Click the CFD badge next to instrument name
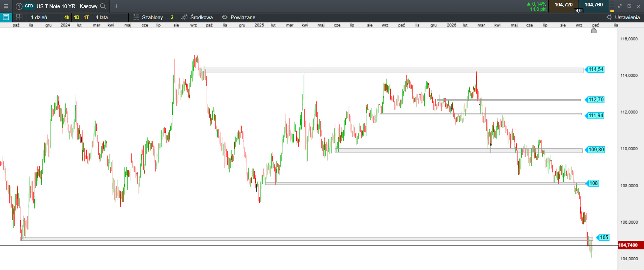 pyautogui.click(x=29, y=6)
